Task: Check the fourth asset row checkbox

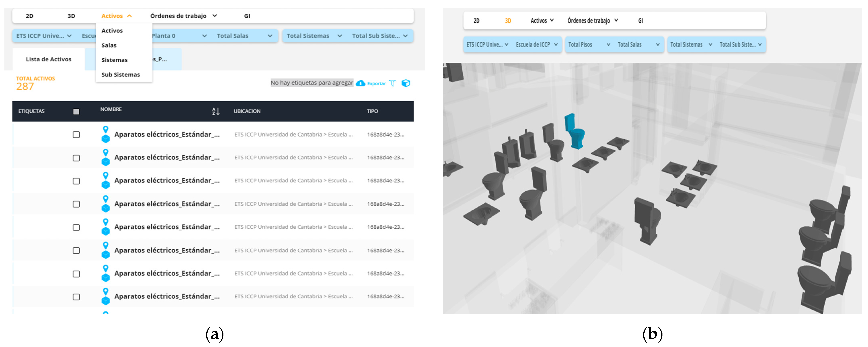Action: pyautogui.click(x=76, y=204)
